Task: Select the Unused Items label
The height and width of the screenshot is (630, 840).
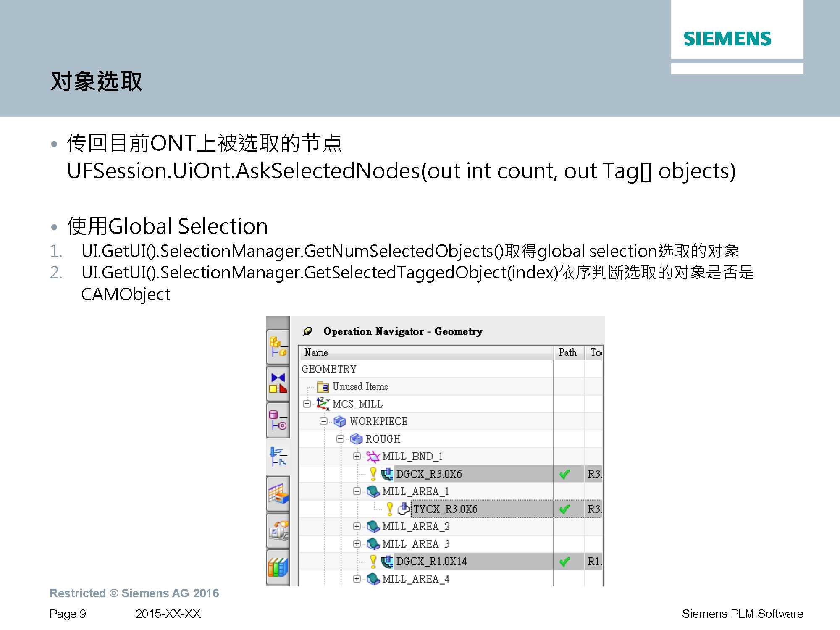Action: 360,386
